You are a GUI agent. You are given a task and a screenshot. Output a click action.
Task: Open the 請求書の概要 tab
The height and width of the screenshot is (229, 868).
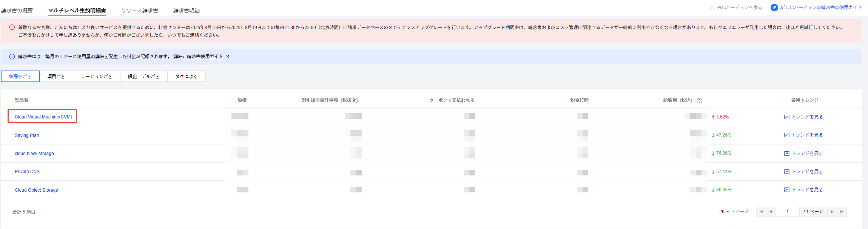(x=17, y=11)
